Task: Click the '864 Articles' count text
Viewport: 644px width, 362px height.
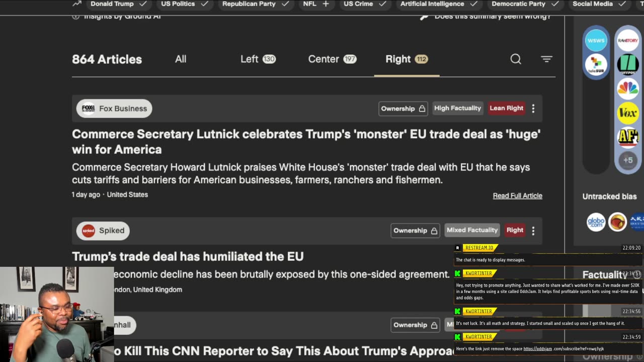Action: (x=107, y=59)
